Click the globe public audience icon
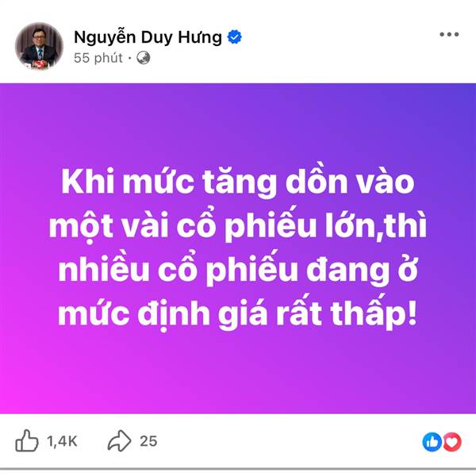The width and height of the screenshot is (476, 476). (144, 58)
